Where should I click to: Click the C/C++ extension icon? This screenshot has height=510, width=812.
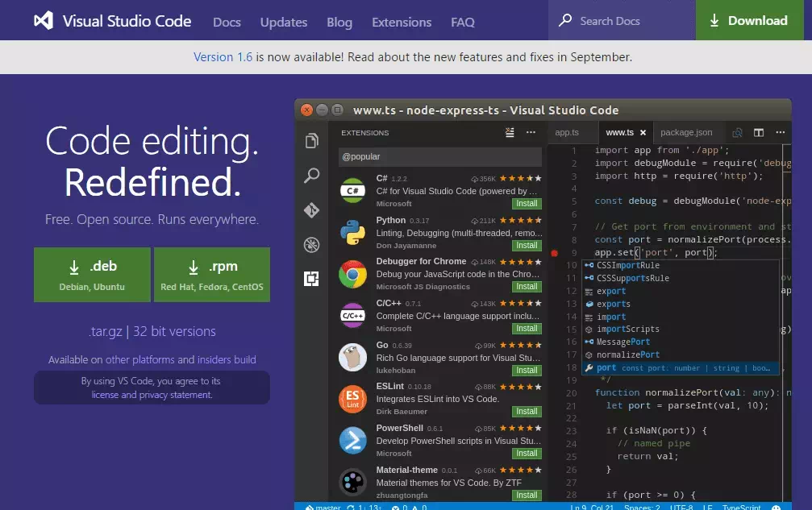click(x=352, y=316)
